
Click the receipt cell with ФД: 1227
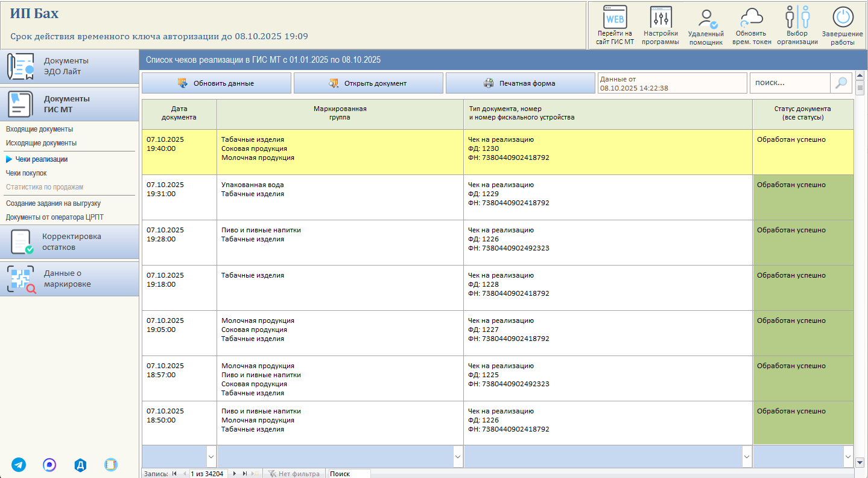coord(608,333)
